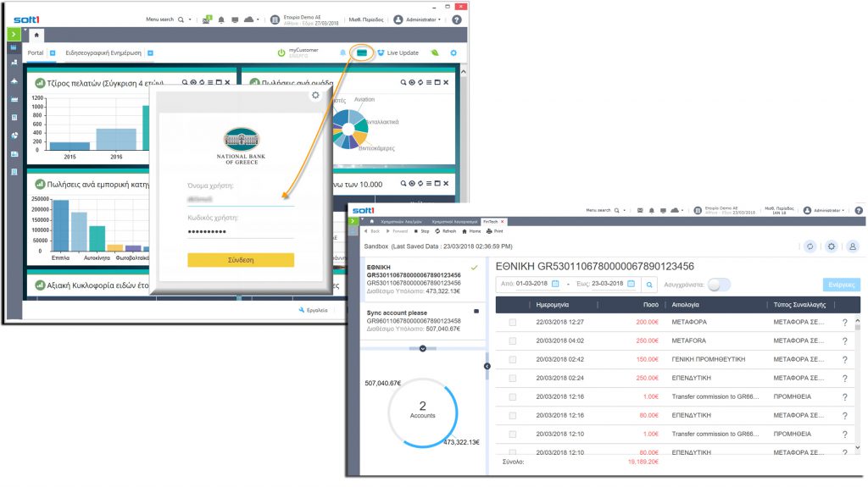Screen dimensions: 868x487
Task: Collapse the accounts side panel arrow
Action: tap(487, 366)
